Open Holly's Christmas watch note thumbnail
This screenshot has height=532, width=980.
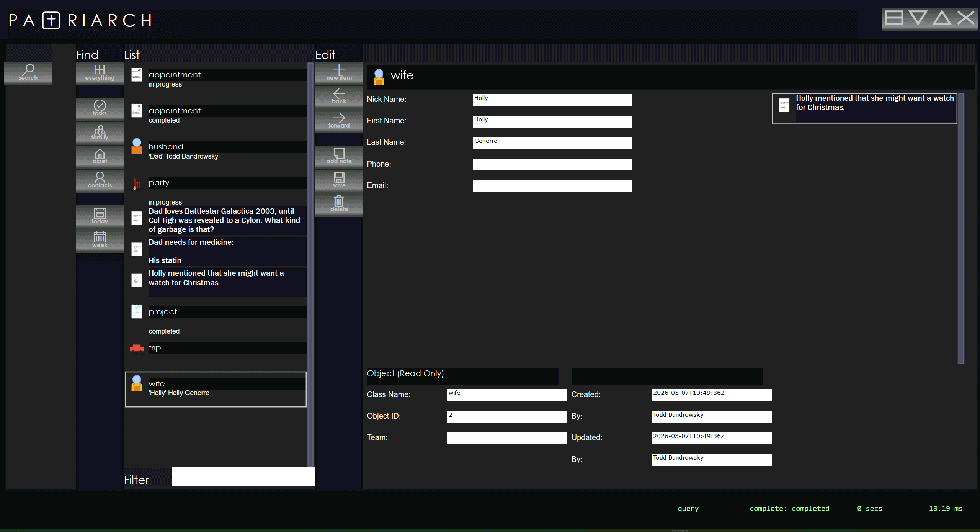point(784,106)
